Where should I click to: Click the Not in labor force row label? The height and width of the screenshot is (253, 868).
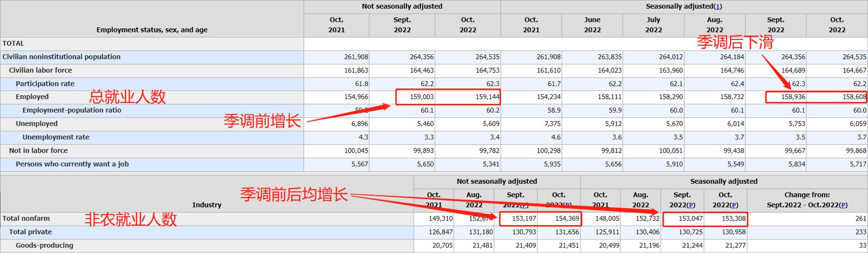(38, 150)
